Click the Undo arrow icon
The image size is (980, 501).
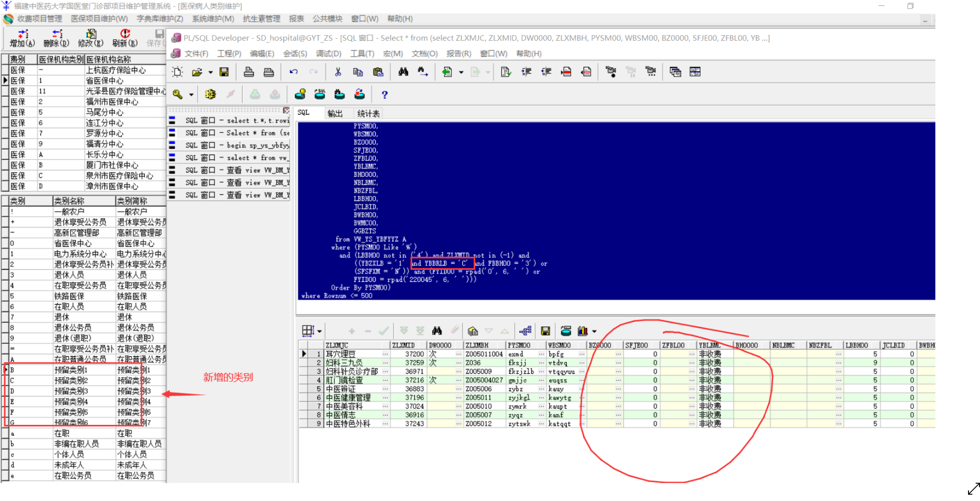point(293,72)
